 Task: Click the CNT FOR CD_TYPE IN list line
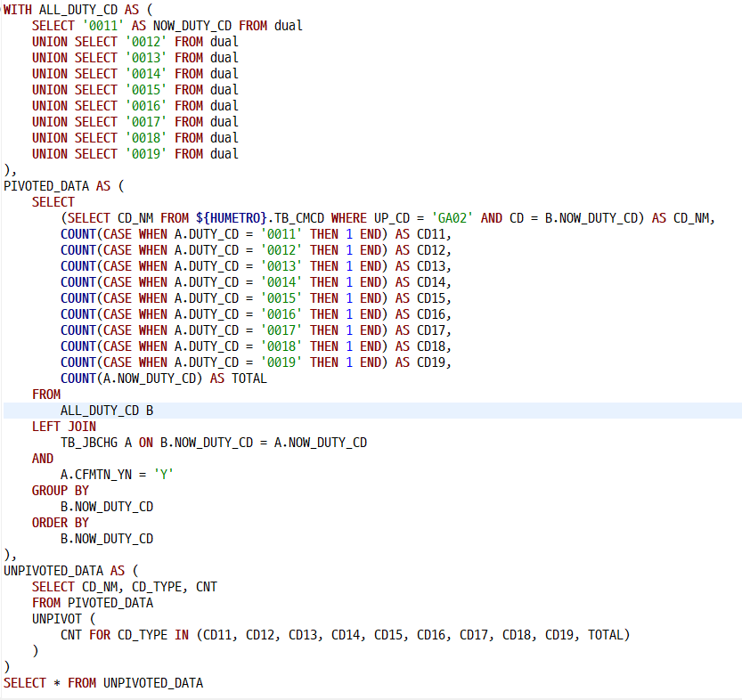click(346, 635)
